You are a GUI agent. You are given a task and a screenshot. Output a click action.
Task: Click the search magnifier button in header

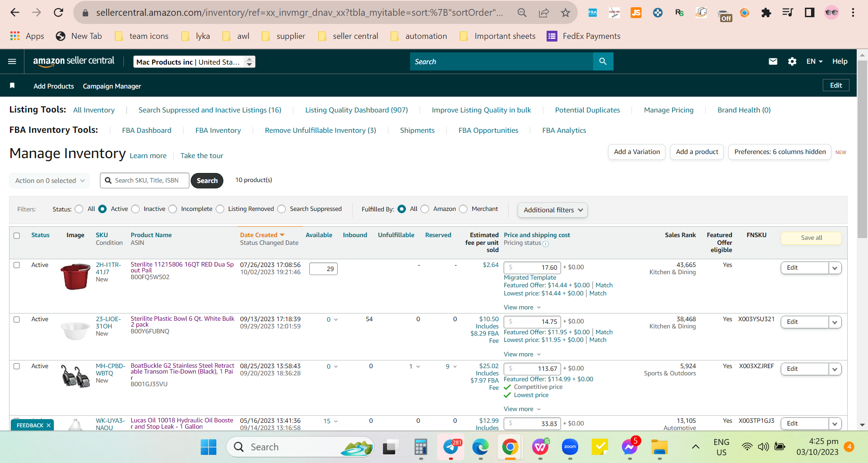pos(603,61)
